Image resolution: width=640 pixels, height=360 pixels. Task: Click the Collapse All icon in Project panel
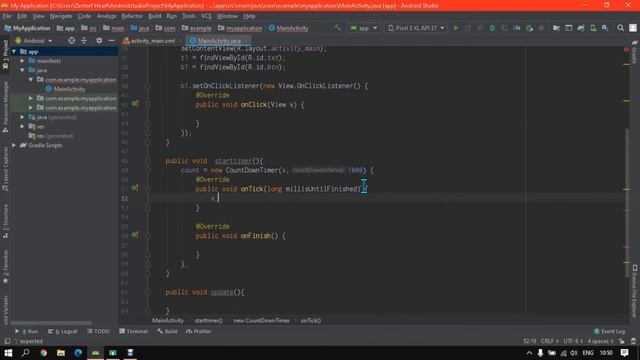click(x=84, y=41)
